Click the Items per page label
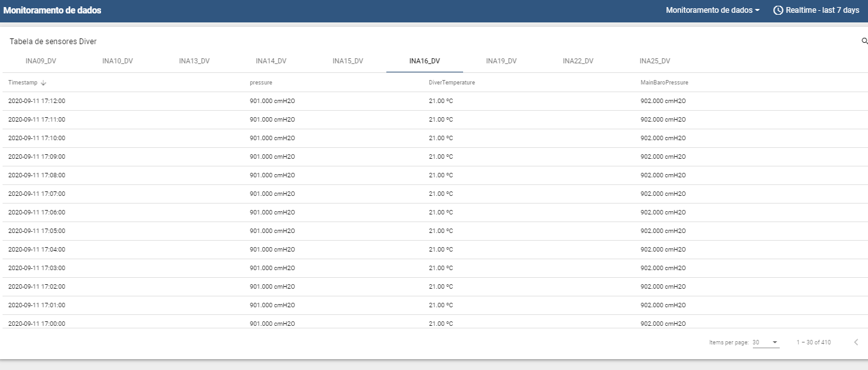868x370 pixels. point(729,342)
